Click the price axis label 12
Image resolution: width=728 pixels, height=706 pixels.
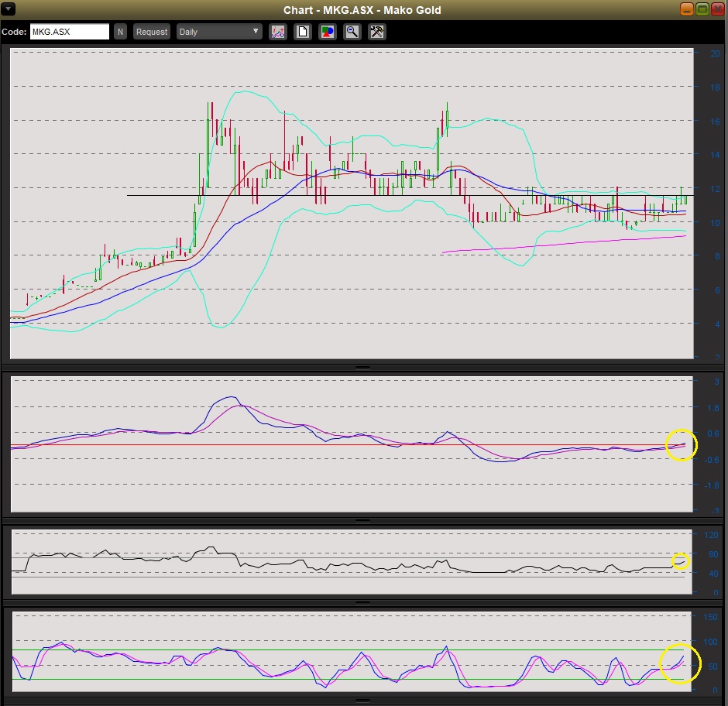coord(715,189)
